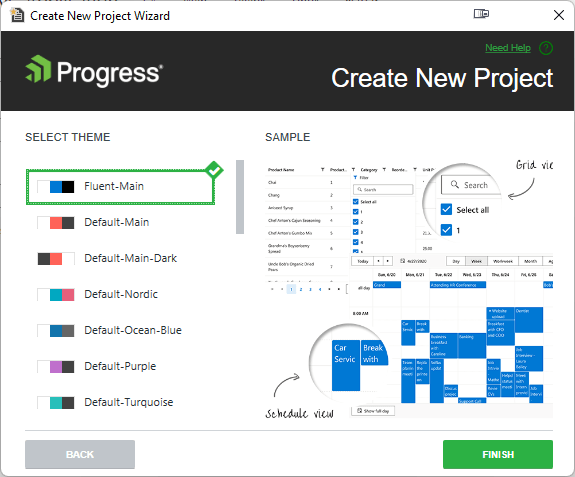
Task: Click the Progress logo
Action: (x=94, y=70)
